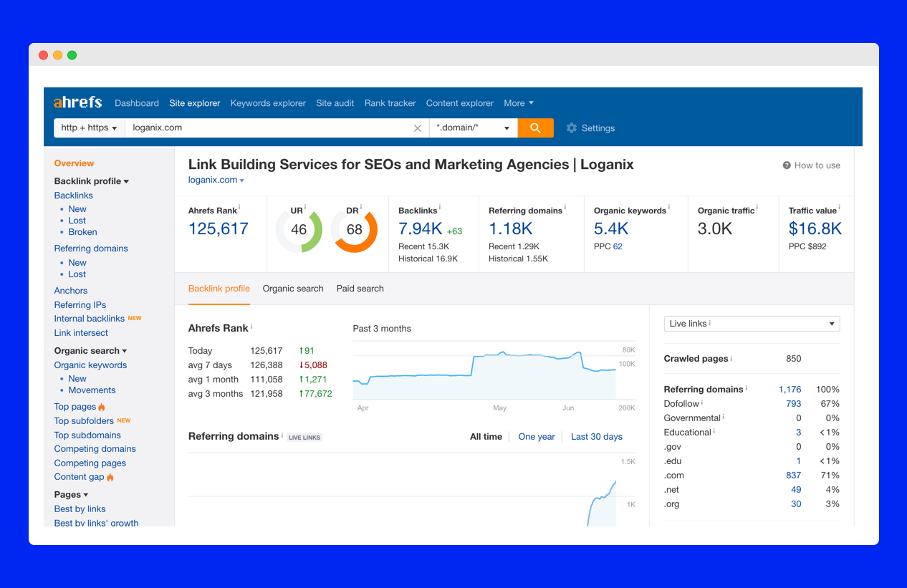The width and height of the screenshot is (907, 588).
Task: Open Settings via the gear icon
Action: [572, 128]
